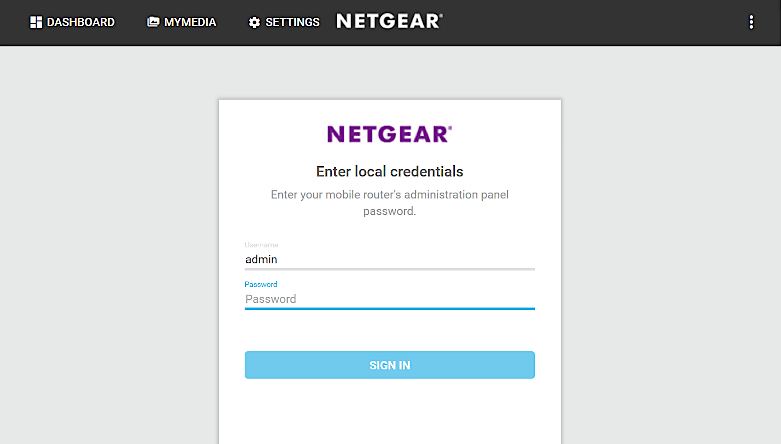781x444 pixels.
Task: Click the purple NETGEAR logo on login card
Action: [389, 134]
